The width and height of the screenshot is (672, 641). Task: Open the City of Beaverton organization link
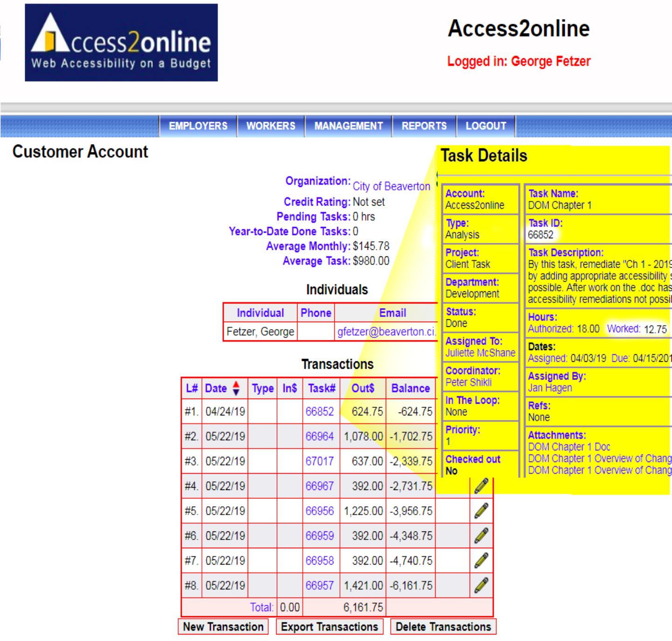(391, 186)
